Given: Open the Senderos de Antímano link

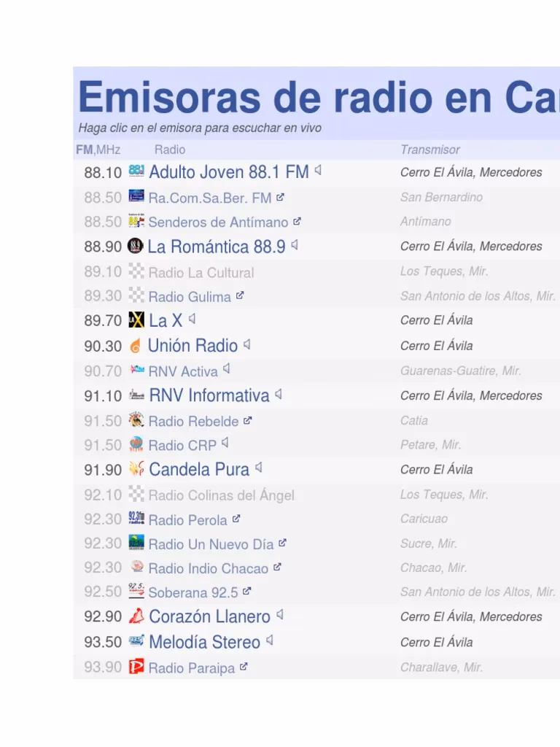Looking at the screenshot, I should coord(218,222).
